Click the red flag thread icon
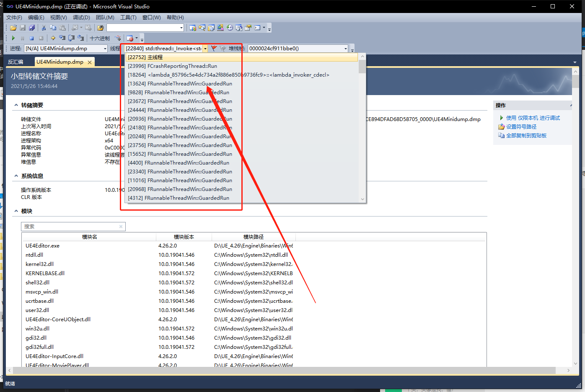 pos(214,49)
